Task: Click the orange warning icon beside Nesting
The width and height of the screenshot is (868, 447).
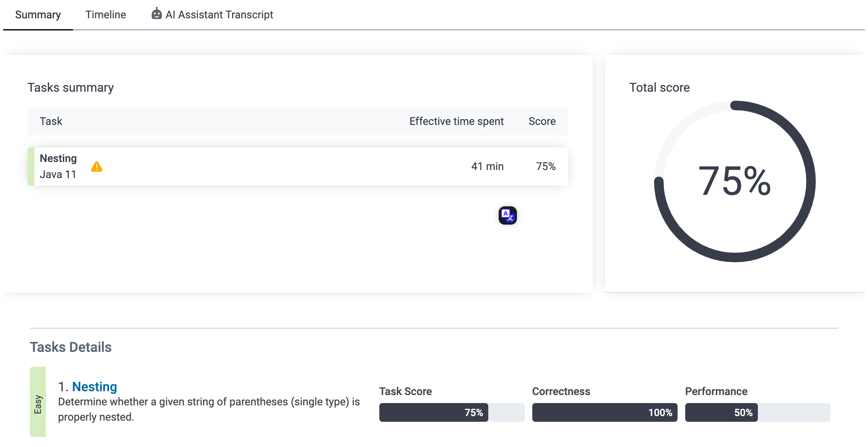Action: (x=97, y=167)
